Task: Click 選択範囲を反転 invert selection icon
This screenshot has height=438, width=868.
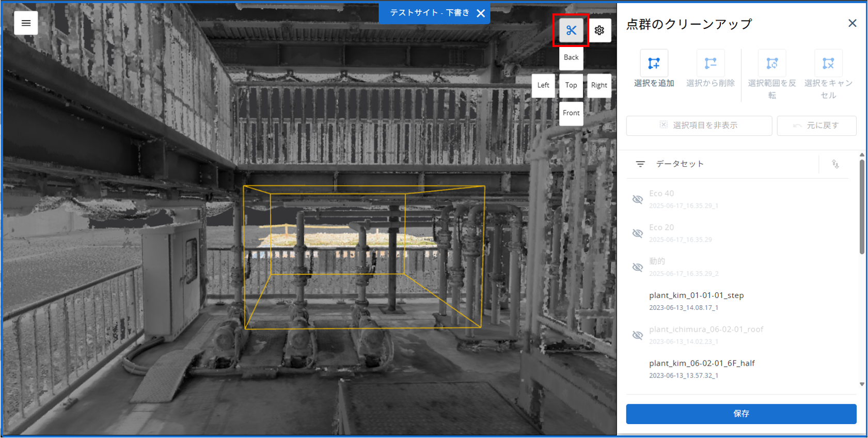Action: (x=772, y=63)
